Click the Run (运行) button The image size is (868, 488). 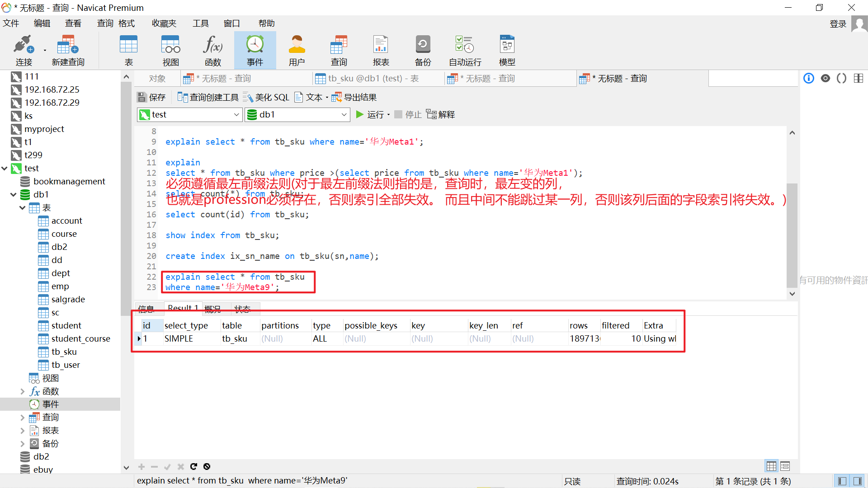coord(371,115)
